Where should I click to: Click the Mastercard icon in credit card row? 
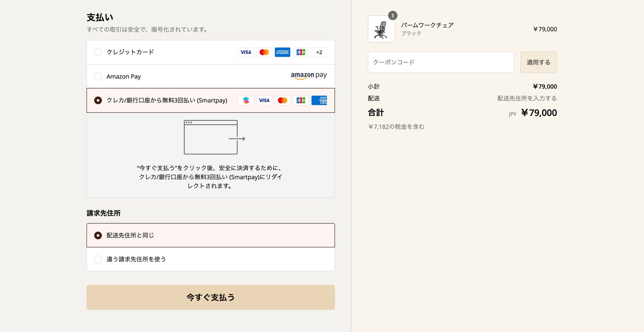point(264,52)
